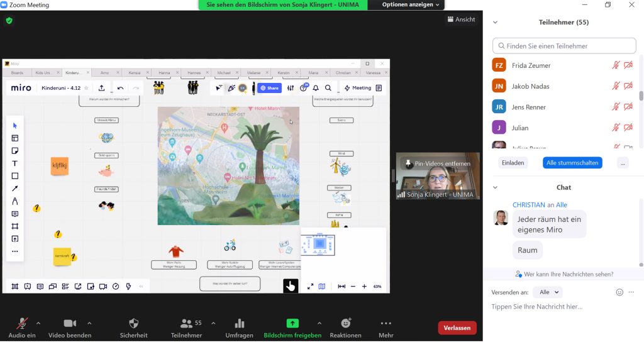The image size is (644, 362).
Task: Start Miro presentation mode icon
Action: coord(28,287)
